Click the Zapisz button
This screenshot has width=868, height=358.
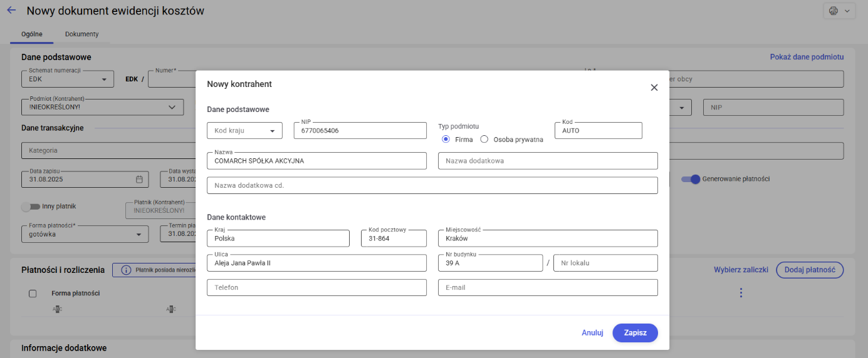click(x=635, y=333)
